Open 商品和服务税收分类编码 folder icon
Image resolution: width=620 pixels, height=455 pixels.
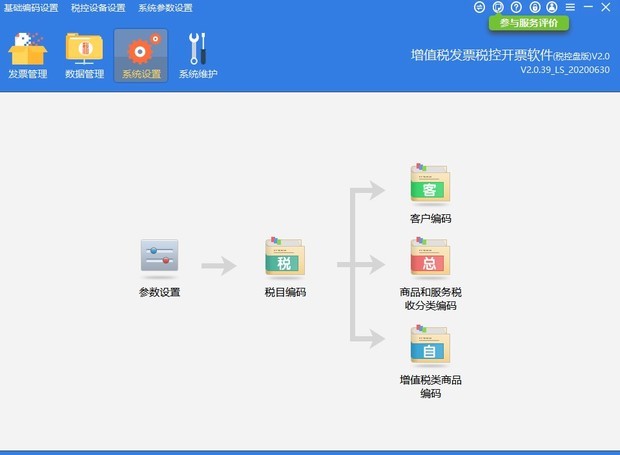[430, 256]
